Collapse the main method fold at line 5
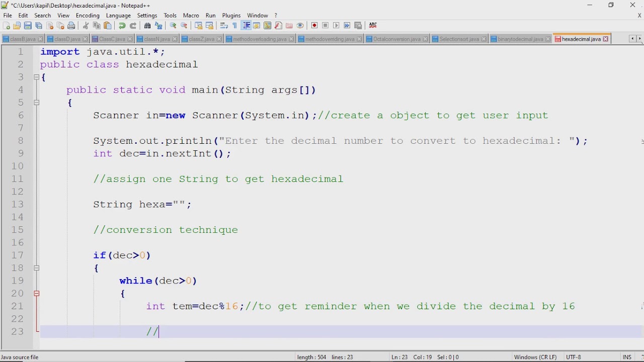 pyautogui.click(x=36, y=103)
